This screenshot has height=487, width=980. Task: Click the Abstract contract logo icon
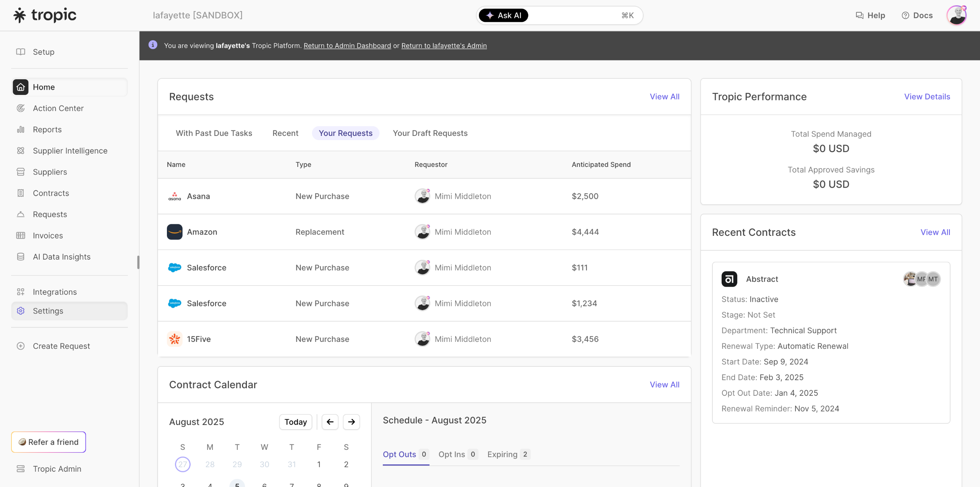[729, 279]
